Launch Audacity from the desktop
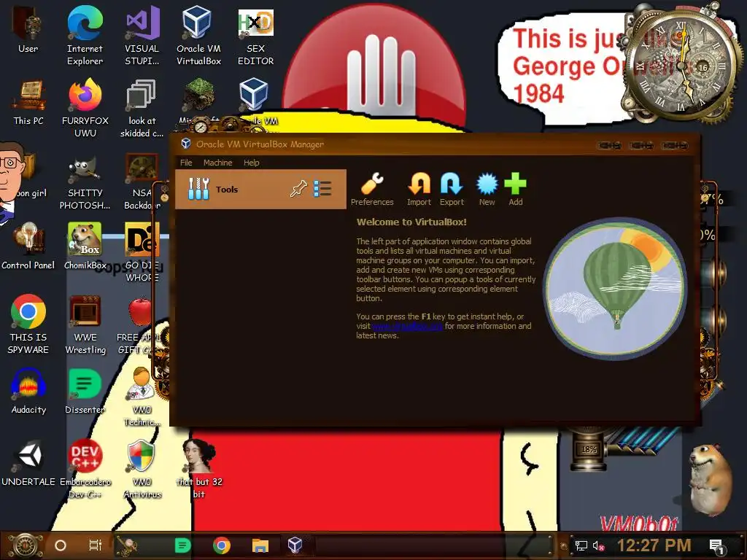The height and width of the screenshot is (560, 747). tap(28, 391)
